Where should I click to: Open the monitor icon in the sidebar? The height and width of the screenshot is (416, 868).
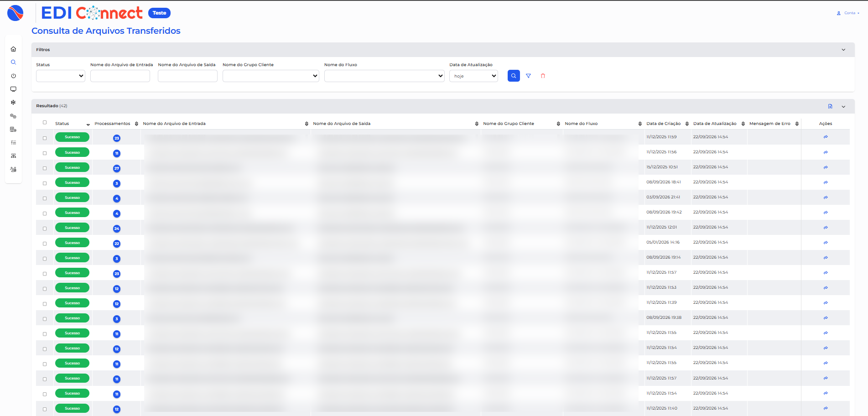pos(13,89)
